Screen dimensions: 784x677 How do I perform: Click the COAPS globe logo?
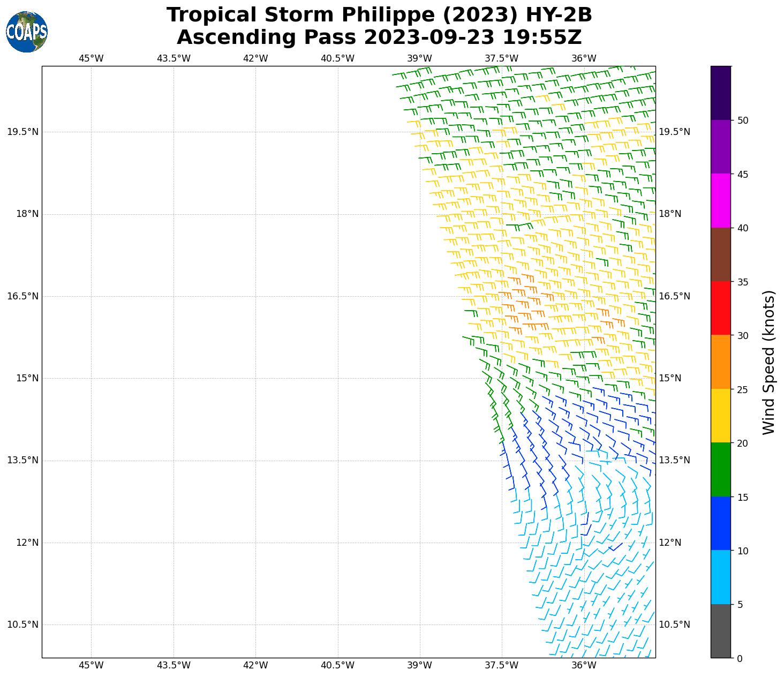[27, 32]
